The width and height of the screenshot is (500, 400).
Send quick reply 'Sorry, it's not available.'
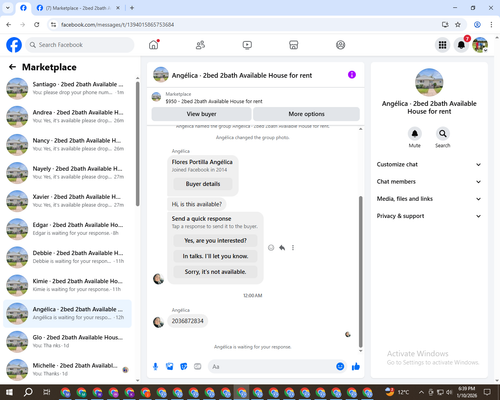pos(215,272)
